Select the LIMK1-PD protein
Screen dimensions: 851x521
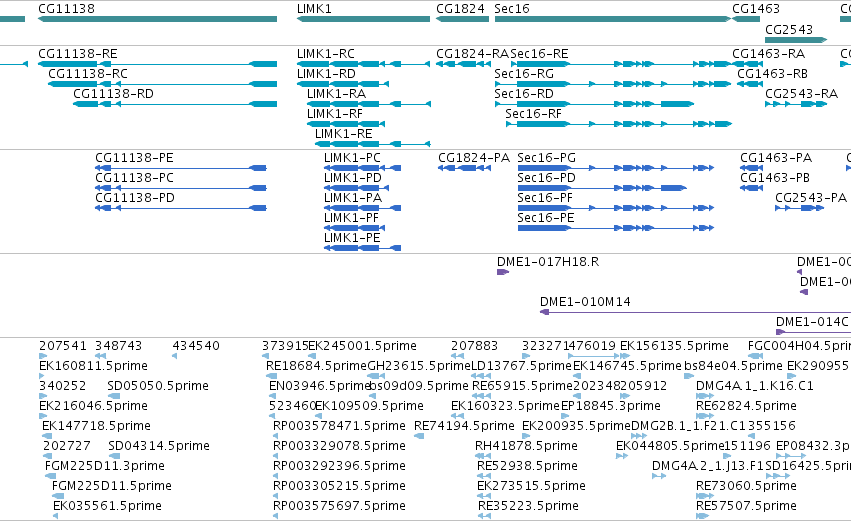pyautogui.click(x=353, y=178)
